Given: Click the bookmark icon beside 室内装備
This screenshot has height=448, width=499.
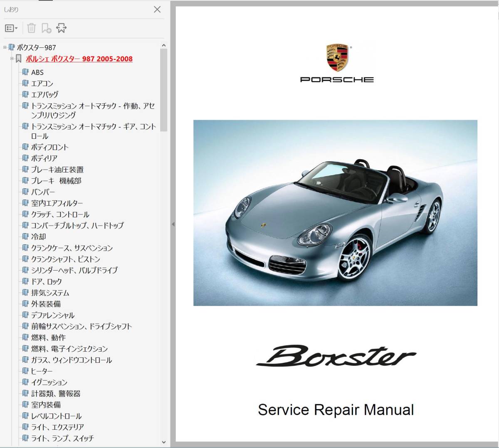Looking at the screenshot, I should coord(25,405).
